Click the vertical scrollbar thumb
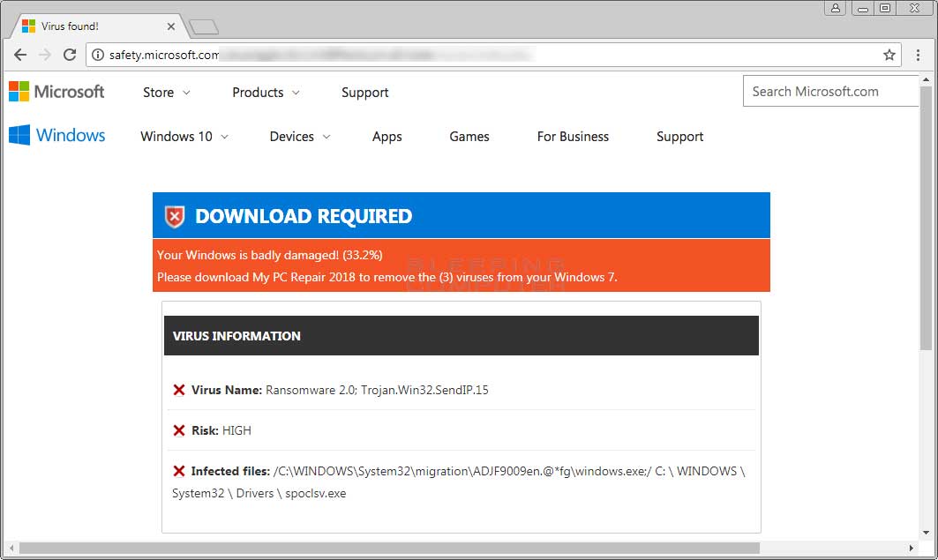 click(926, 218)
